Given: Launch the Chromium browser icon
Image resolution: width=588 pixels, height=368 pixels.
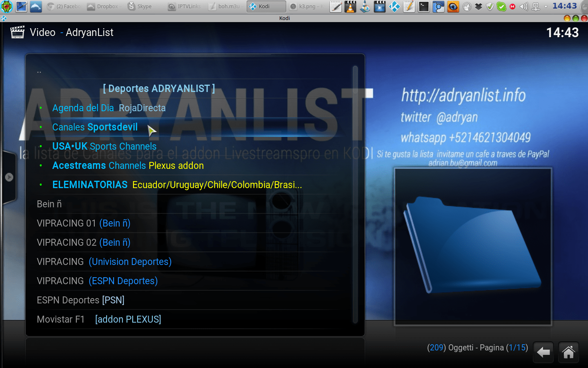Looking at the screenshot, I should pyautogui.click(x=439, y=7).
